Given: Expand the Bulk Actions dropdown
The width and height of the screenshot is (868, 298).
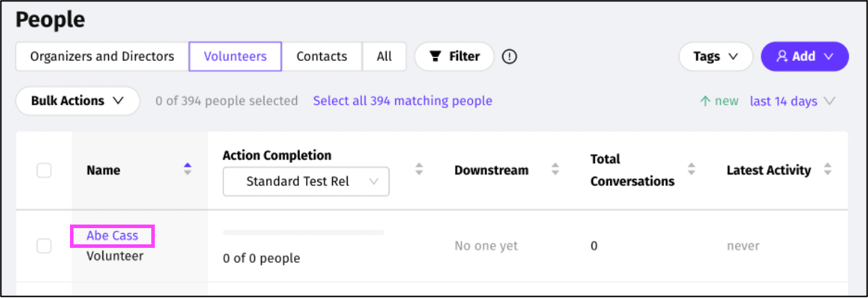Looking at the screenshot, I should (77, 101).
